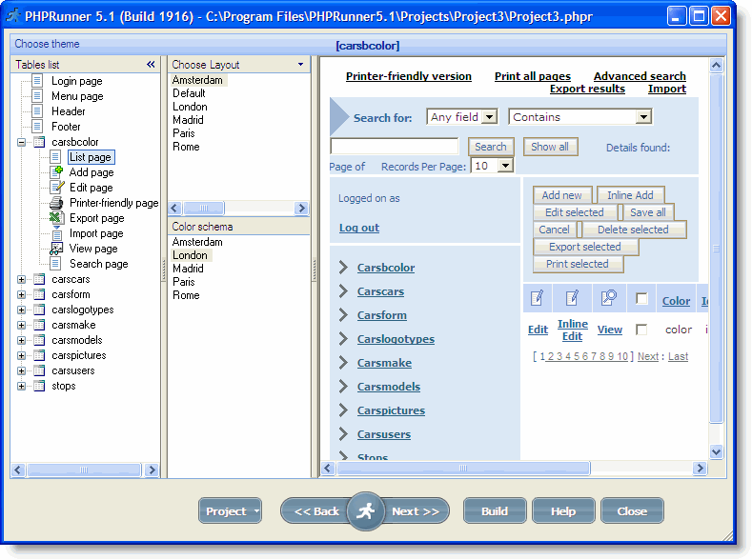Open the Any field dropdown

pos(489,117)
